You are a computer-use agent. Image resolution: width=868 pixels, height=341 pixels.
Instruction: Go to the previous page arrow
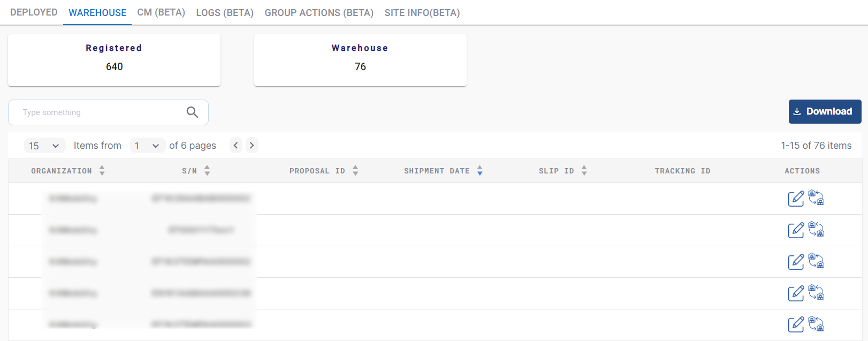click(x=236, y=145)
